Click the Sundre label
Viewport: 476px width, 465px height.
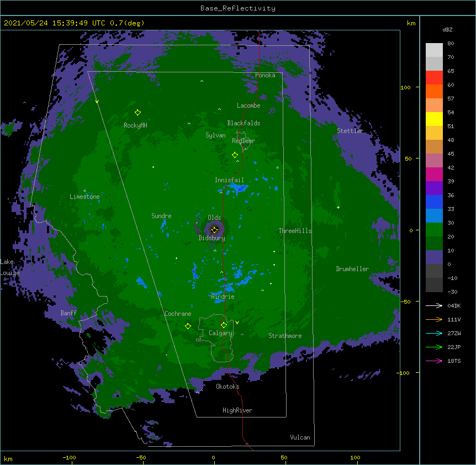pyautogui.click(x=161, y=216)
